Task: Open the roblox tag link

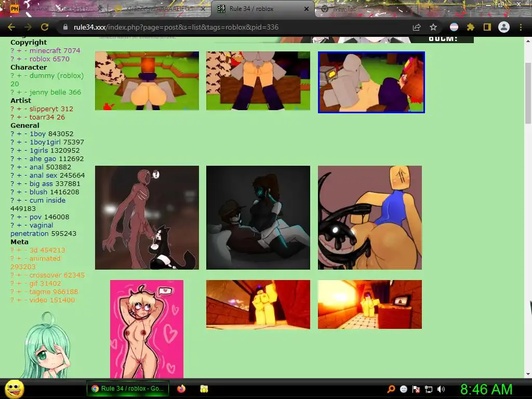Action: coord(39,59)
